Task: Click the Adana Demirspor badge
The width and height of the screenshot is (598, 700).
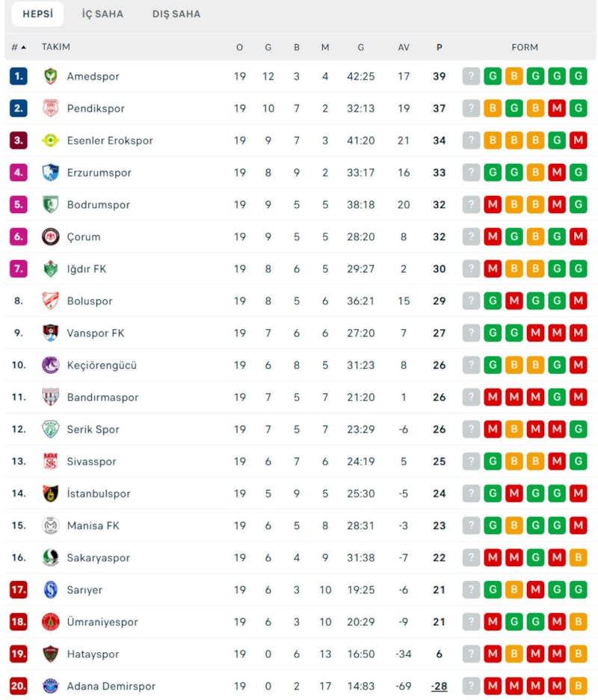Action: pyautogui.click(x=50, y=686)
